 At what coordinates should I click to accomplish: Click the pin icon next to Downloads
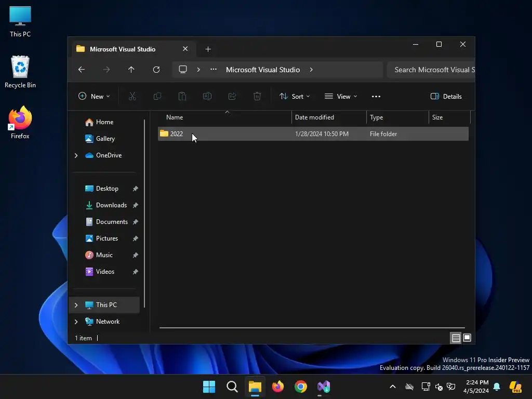(x=136, y=205)
